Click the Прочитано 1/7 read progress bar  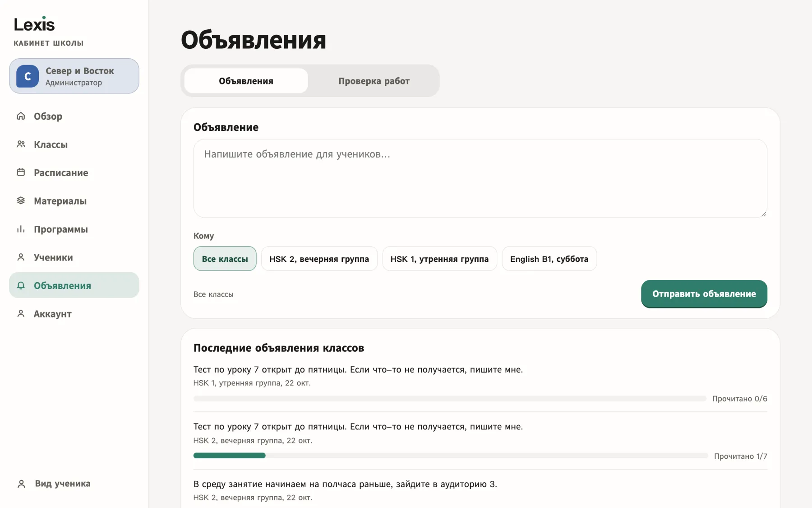(x=451, y=456)
